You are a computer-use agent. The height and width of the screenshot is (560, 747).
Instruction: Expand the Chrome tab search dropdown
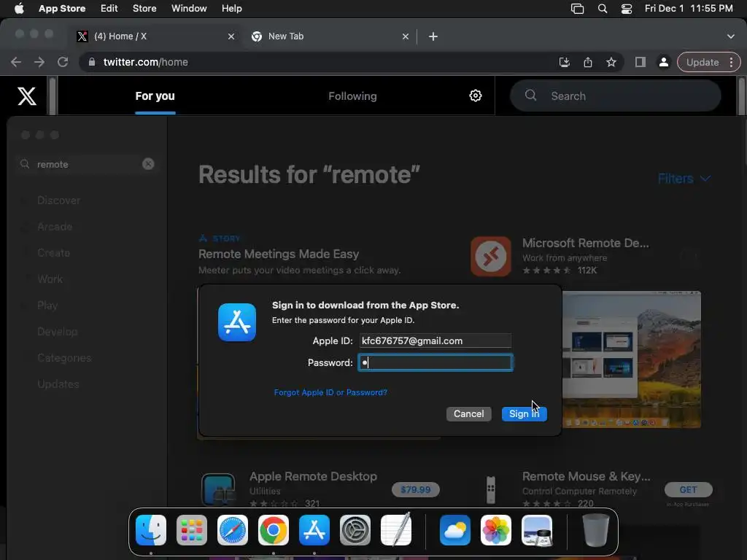coord(731,36)
